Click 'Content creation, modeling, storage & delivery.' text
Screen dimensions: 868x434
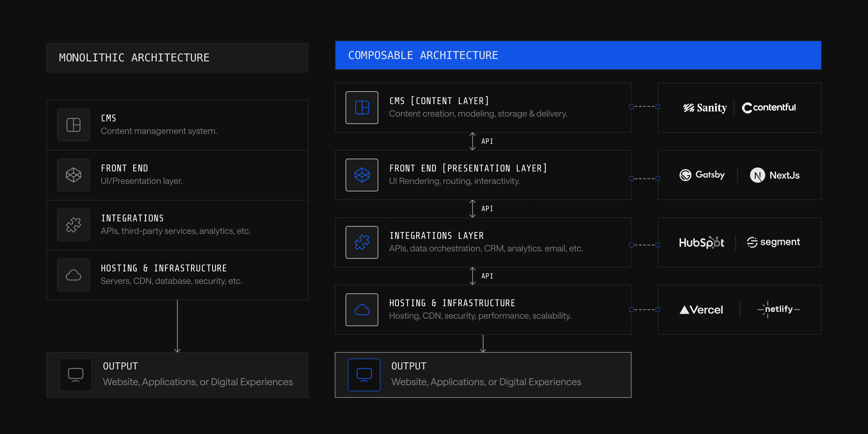[x=478, y=114]
